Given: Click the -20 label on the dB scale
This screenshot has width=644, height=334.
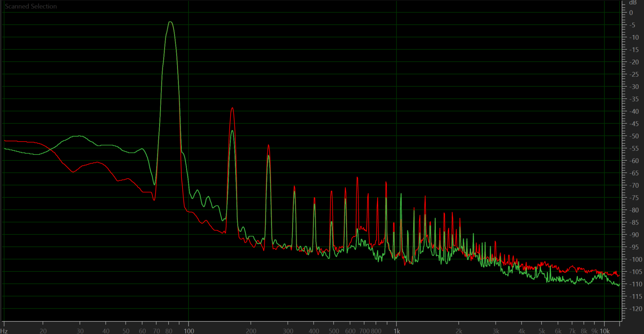Looking at the screenshot, I should point(634,62).
